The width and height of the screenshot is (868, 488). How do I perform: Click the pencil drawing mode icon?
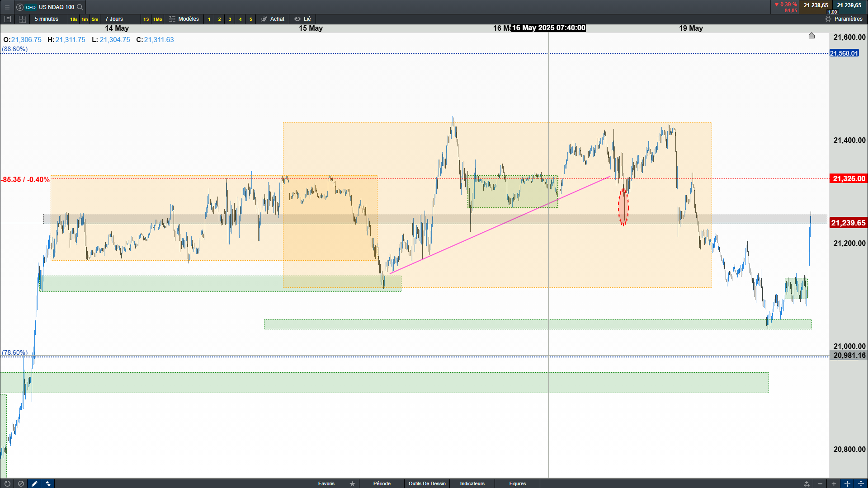click(34, 483)
